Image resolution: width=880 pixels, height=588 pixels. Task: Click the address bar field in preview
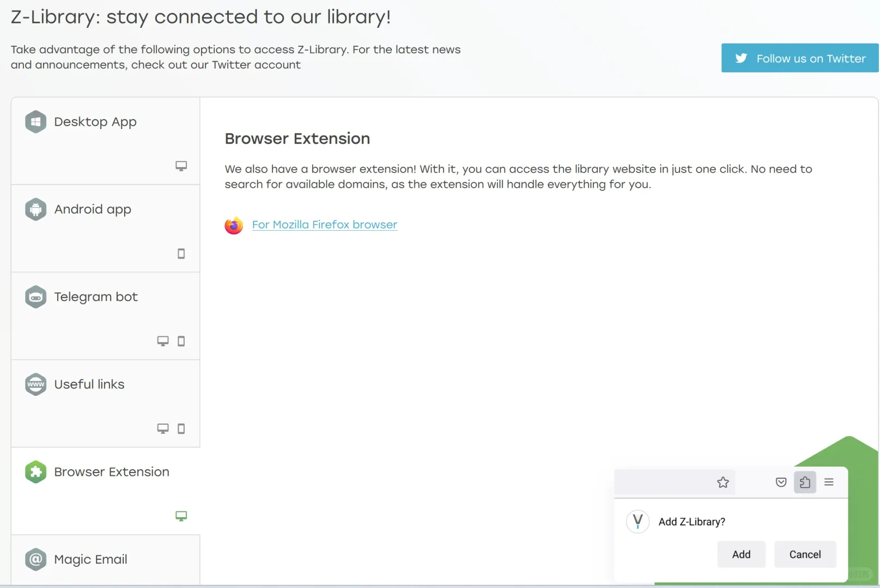[675, 482]
